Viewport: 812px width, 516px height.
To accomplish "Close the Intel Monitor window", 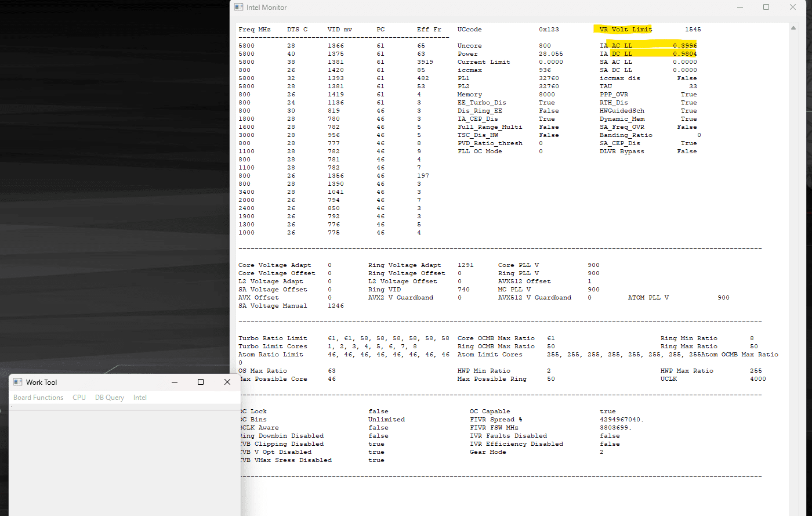I will pyautogui.click(x=793, y=8).
